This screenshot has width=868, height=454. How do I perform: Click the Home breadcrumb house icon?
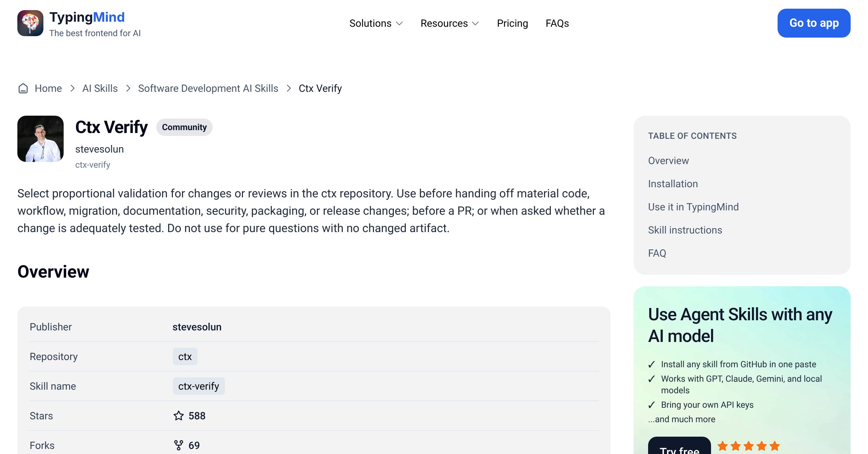tap(23, 88)
